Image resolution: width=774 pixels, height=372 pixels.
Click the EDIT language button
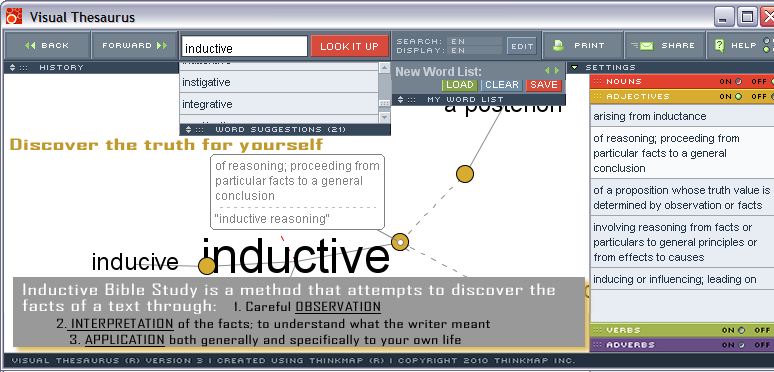coord(522,46)
